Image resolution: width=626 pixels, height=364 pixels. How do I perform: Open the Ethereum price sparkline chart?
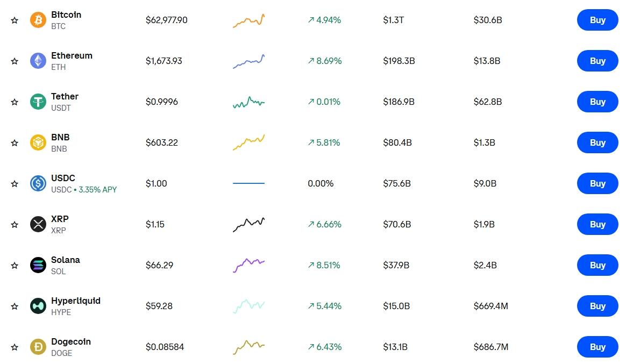click(x=248, y=61)
